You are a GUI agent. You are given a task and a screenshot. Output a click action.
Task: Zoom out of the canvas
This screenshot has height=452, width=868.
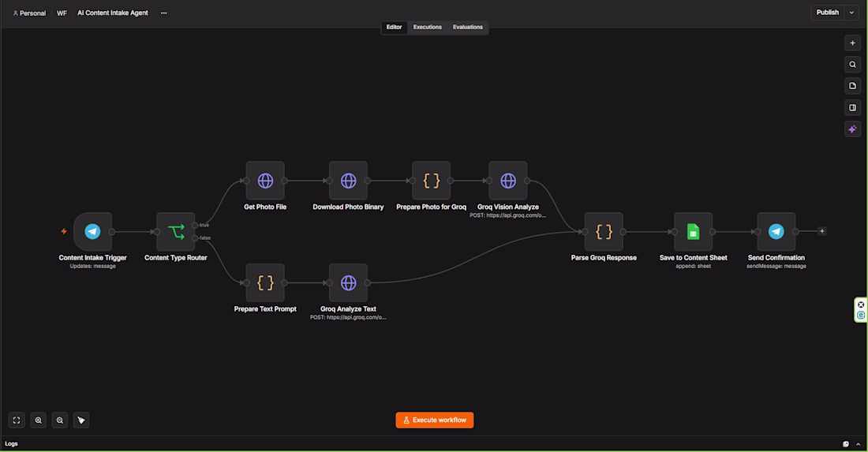[x=60, y=420]
